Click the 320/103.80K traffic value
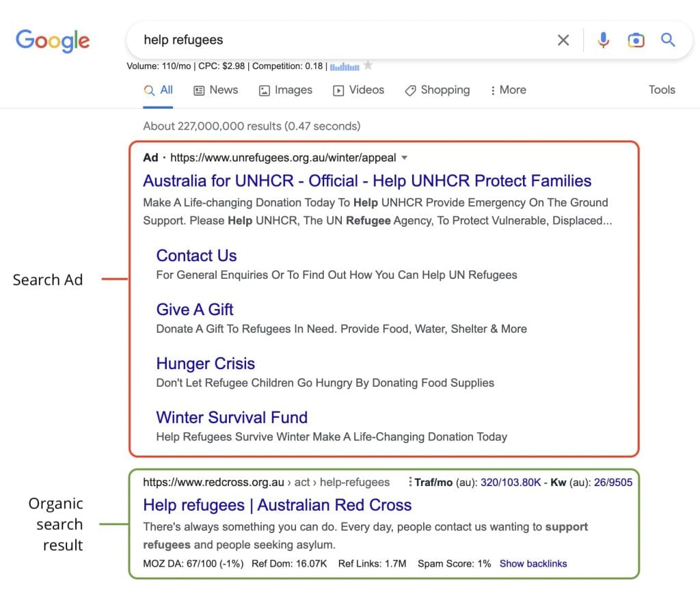 (x=510, y=482)
